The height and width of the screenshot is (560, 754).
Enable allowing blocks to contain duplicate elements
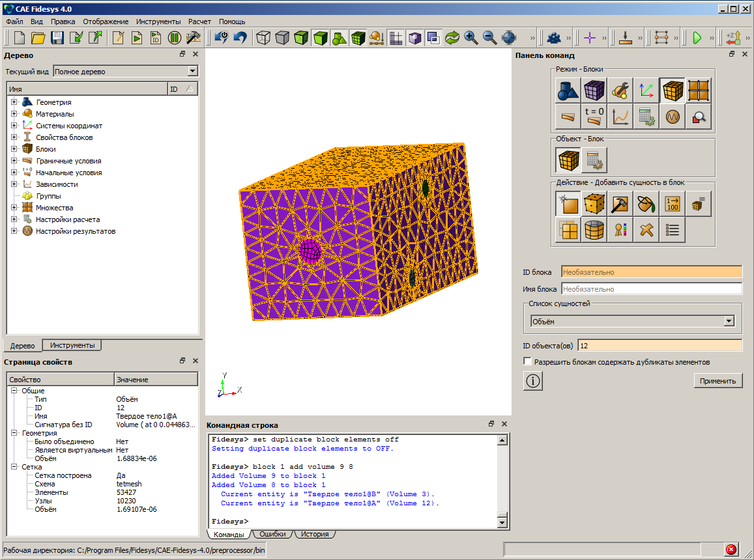[527, 361]
